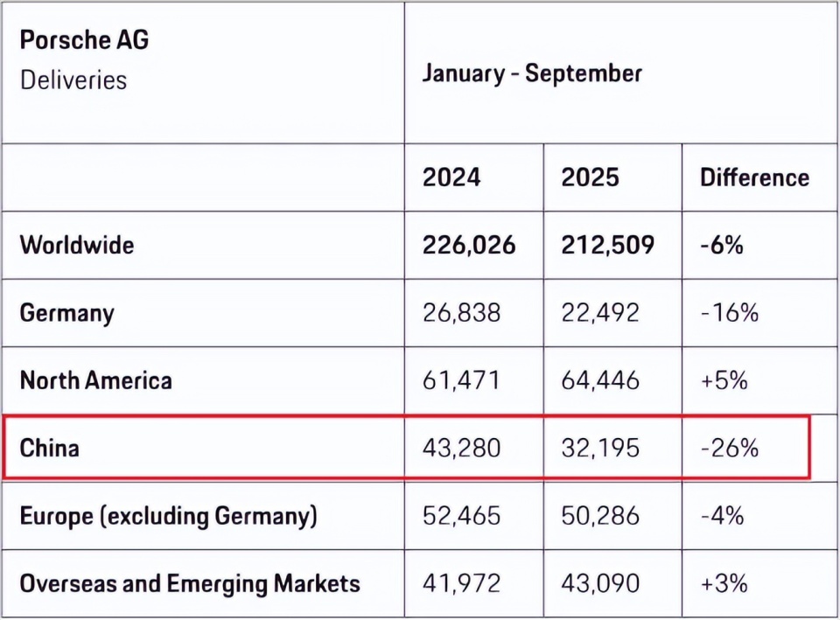
Task: Select Europe's 2024 value 52,465
Action: point(462,515)
